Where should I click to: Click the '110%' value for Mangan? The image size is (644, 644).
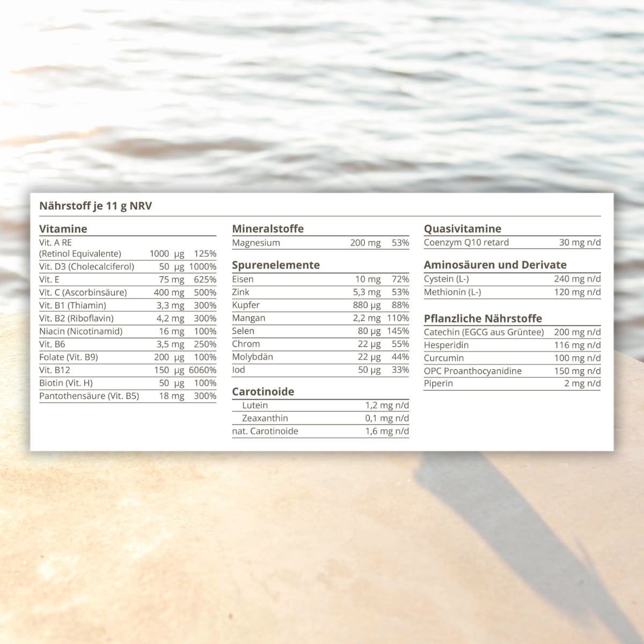click(x=398, y=318)
